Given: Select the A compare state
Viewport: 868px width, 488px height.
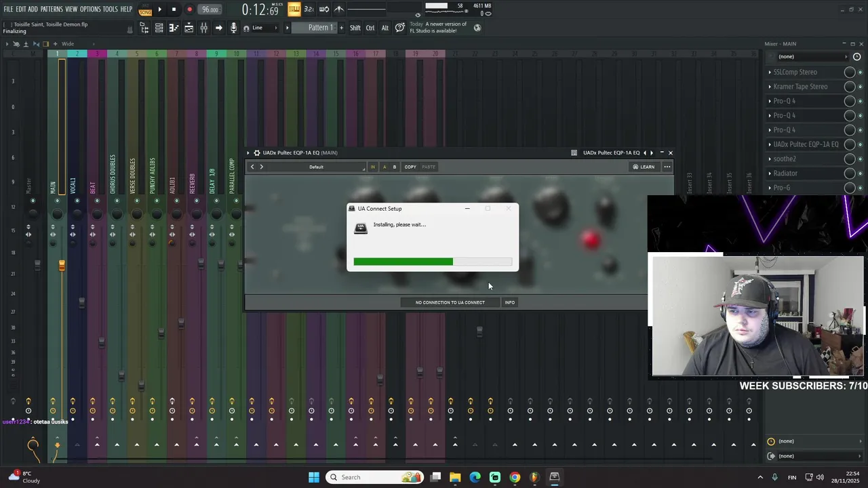Looking at the screenshot, I should click(384, 167).
